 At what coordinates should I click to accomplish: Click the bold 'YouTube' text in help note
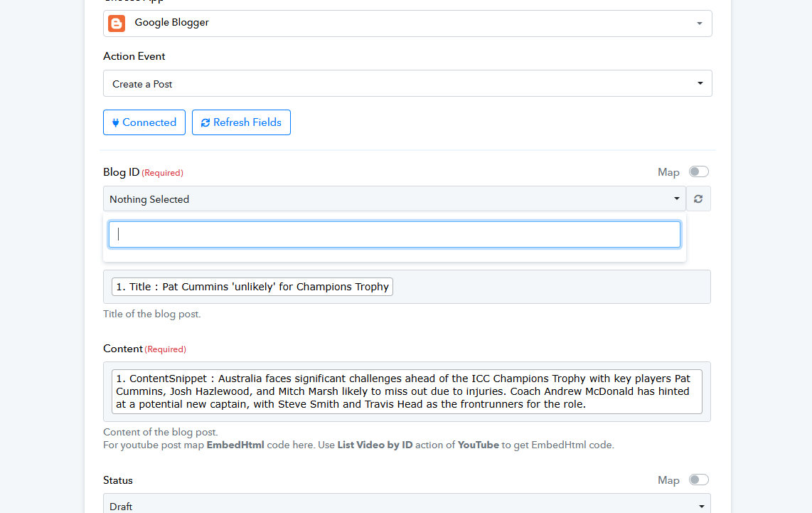point(478,445)
